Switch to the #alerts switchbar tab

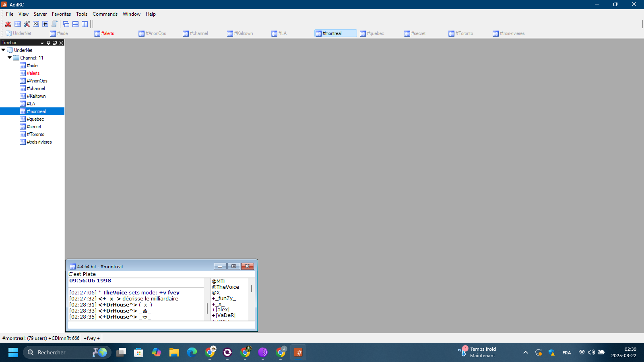point(114,33)
